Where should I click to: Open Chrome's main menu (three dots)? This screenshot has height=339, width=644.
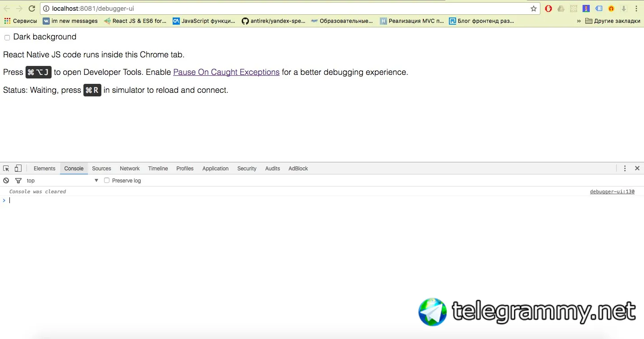(636, 9)
